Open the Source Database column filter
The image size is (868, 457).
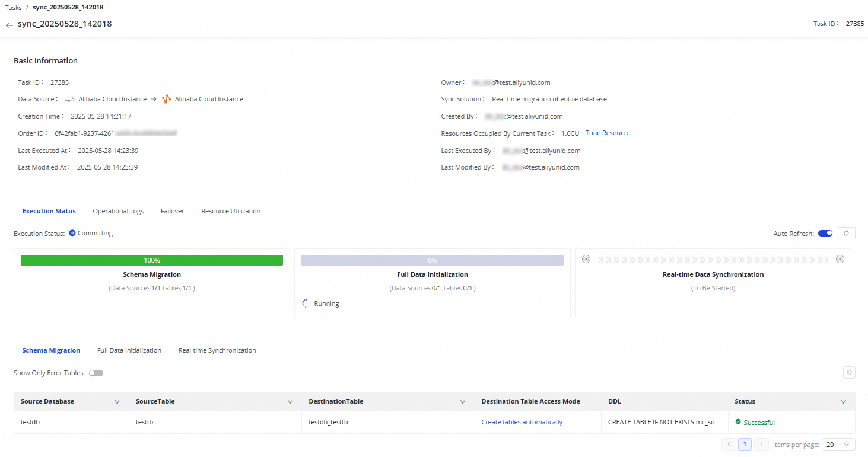(117, 402)
